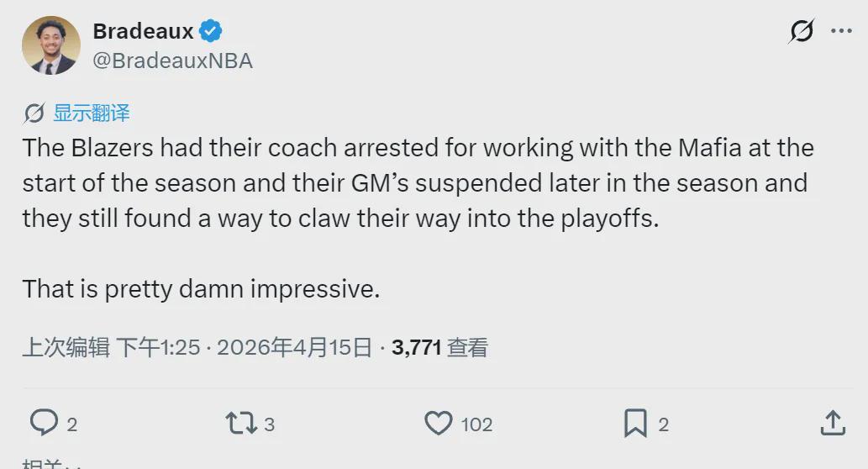Click the 102 likes count

coord(476,424)
